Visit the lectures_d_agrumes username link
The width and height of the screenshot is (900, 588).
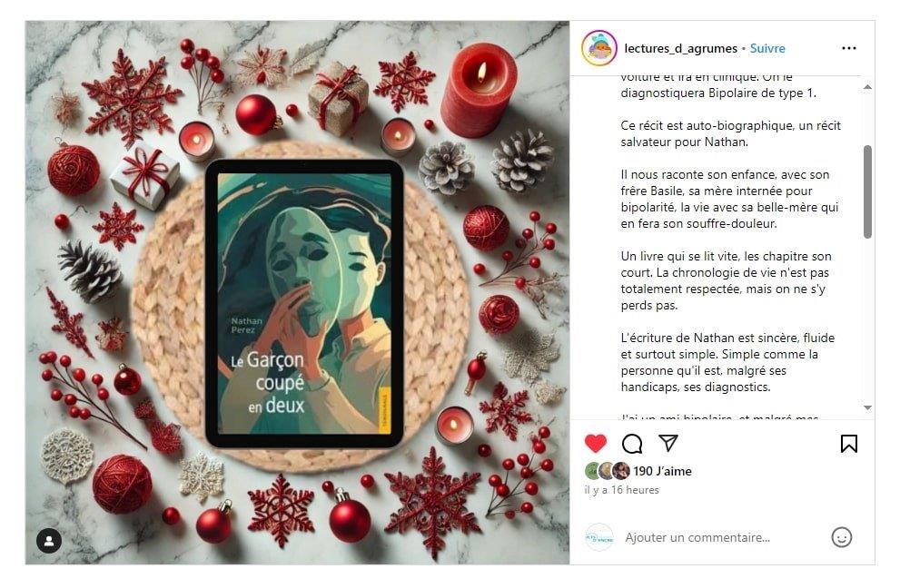click(x=680, y=49)
